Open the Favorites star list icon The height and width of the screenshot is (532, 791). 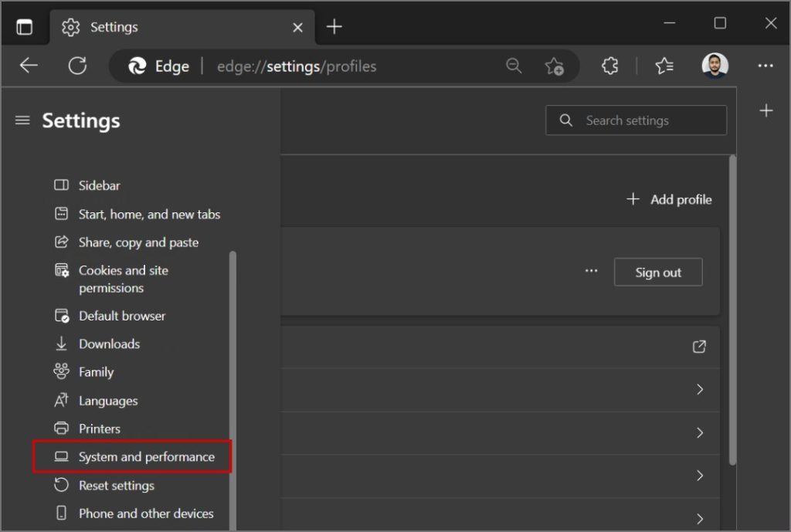(x=664, y=66)
